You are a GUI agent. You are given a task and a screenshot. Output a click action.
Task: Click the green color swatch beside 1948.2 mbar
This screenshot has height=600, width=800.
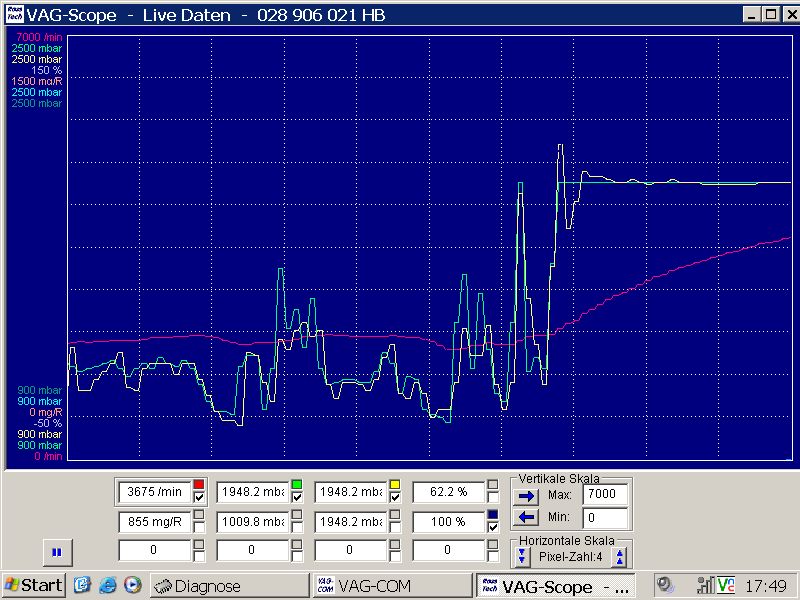[297, 485]
